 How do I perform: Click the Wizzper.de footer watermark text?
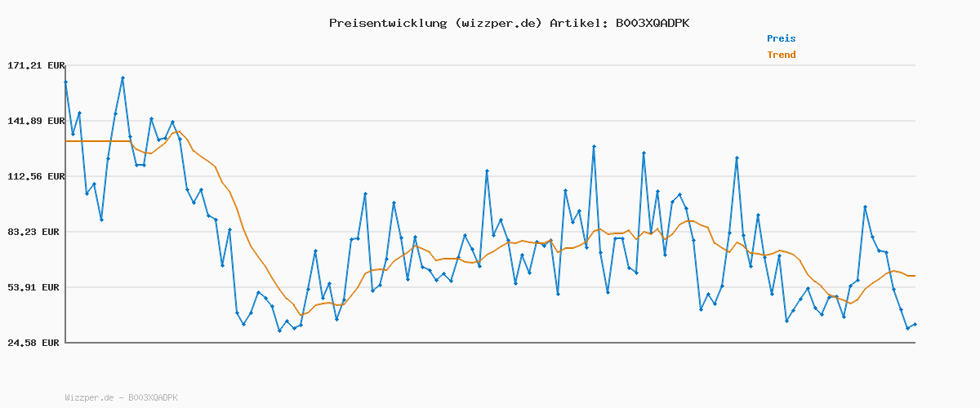121,397
